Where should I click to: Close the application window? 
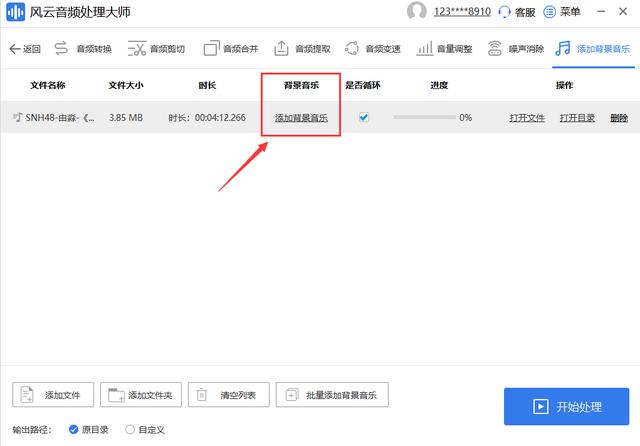(x=623, y=11)
